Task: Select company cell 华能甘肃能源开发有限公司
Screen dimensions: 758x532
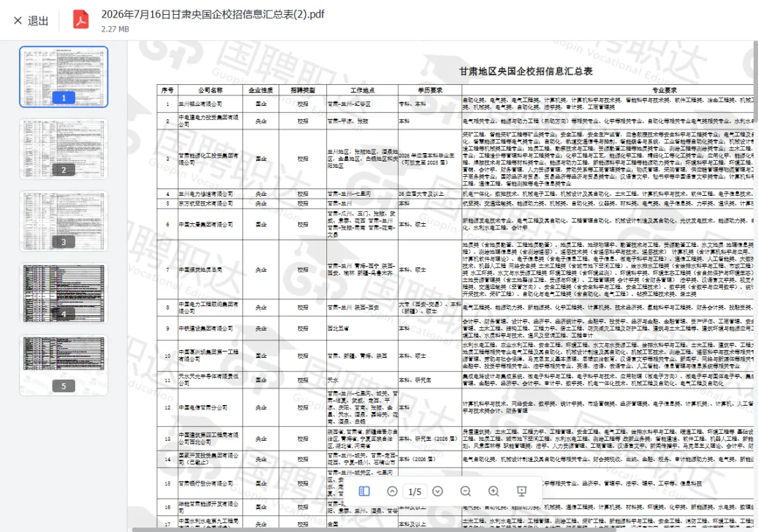Action: [211, 507]
